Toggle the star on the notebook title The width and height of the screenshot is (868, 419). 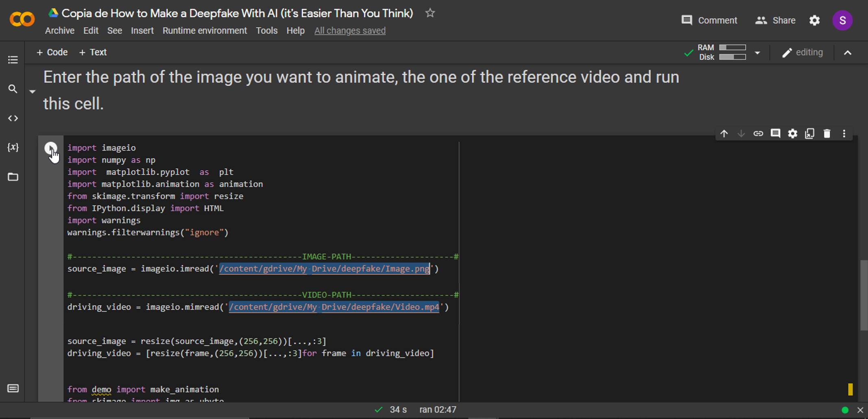click(430, 13)
